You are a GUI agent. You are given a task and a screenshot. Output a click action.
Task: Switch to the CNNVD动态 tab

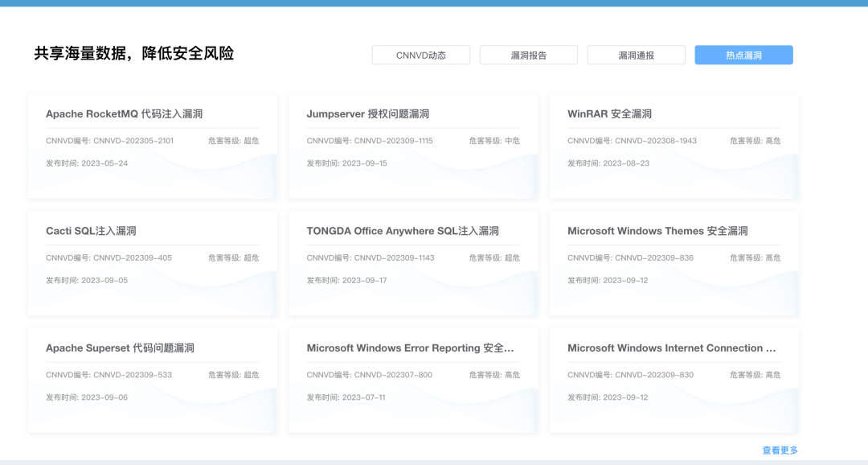(420, 55)
